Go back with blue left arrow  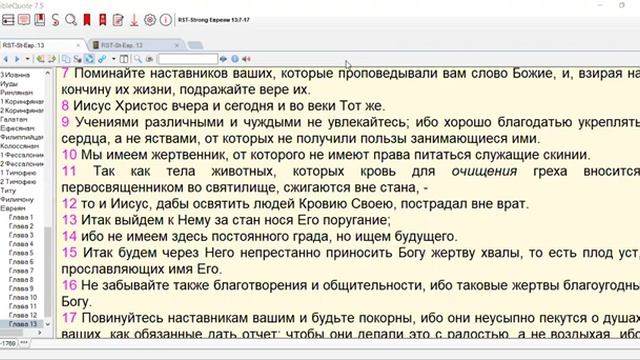click(6, 59)
